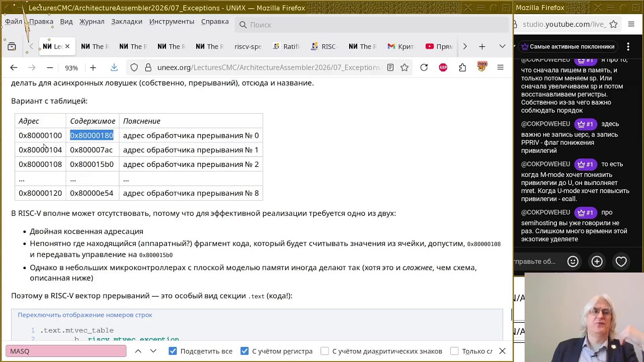
Task: View site security padlock for uneex.org
Action: pos(148,67)
